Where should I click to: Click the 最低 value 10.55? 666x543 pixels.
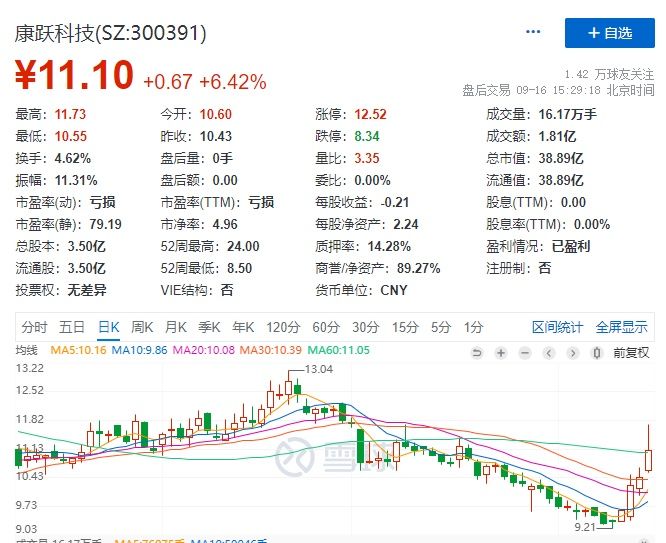(71, 136)
